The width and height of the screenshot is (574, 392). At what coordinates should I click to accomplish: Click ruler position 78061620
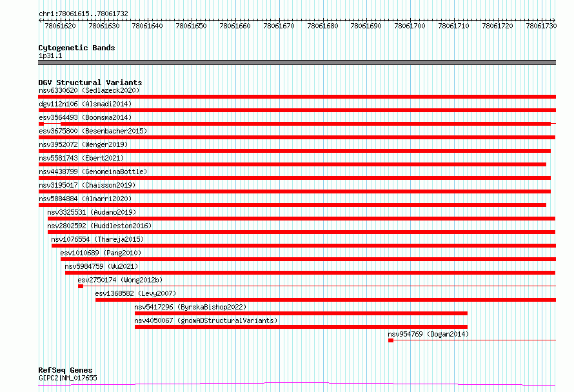[x=60, y=26]
